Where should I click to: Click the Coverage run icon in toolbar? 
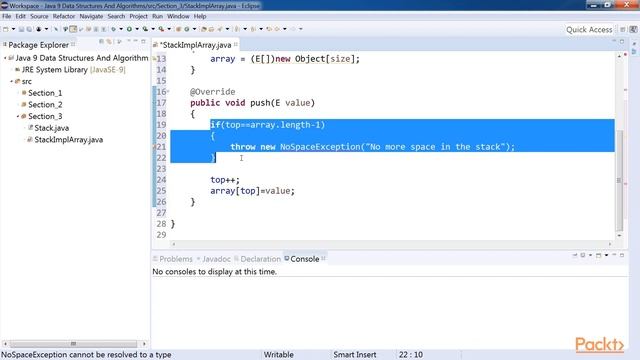click(x=145, y=29)
